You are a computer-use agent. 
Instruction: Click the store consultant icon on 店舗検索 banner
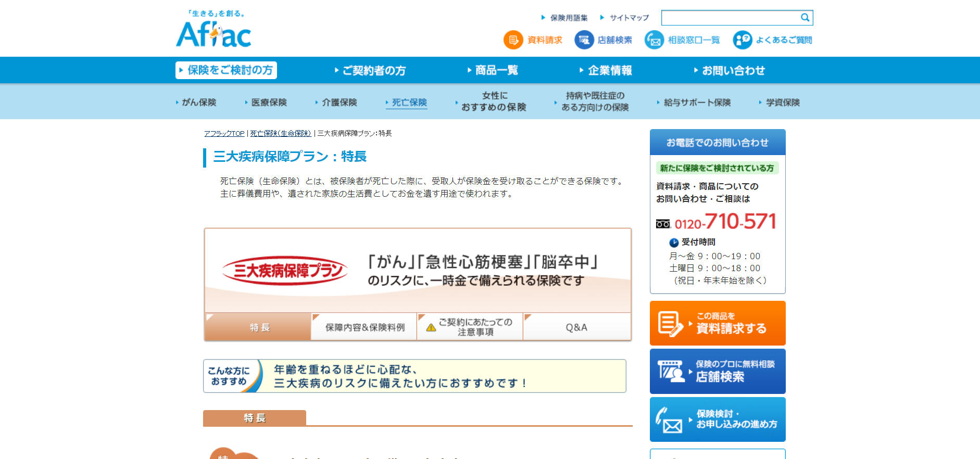pyautogui.click(x=671, y=371)
